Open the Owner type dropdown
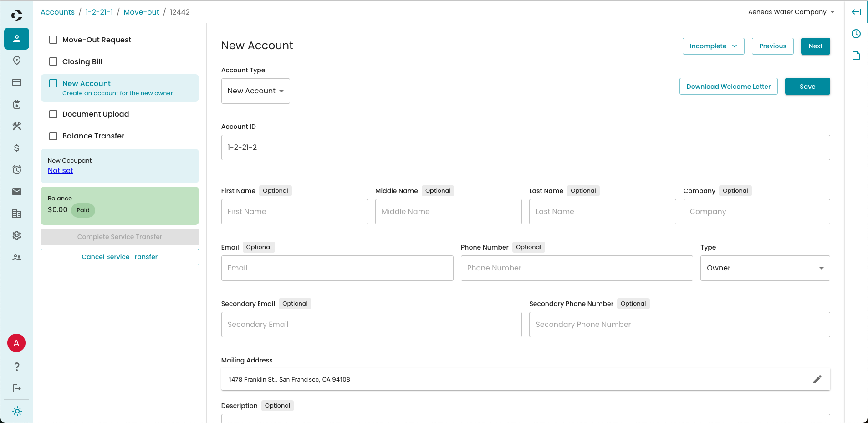 [x=765, y=268]
